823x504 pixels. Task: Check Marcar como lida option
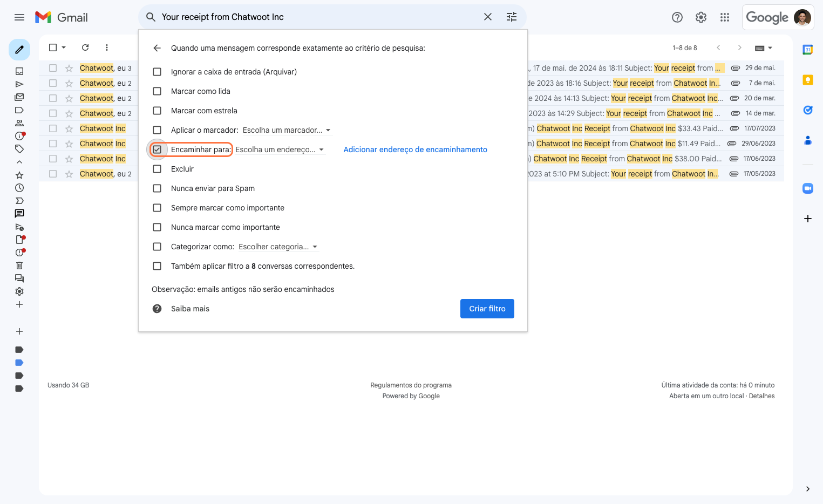point(157,91)
